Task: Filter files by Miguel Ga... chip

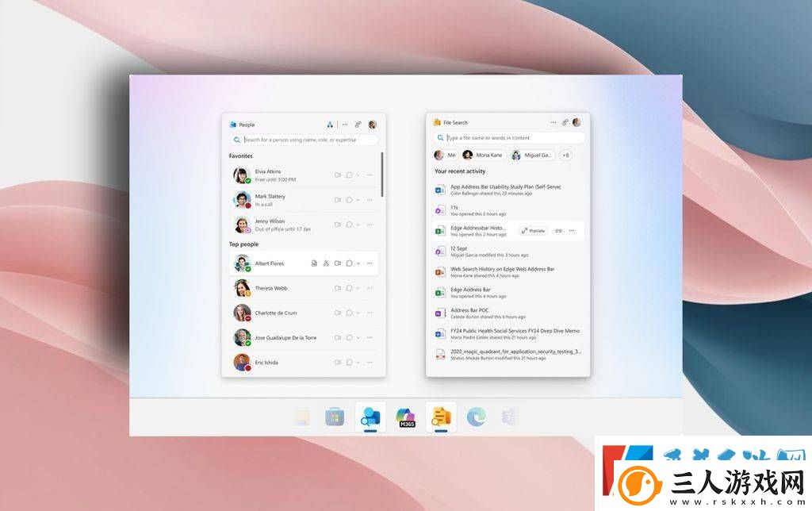Action: point(532,155)
